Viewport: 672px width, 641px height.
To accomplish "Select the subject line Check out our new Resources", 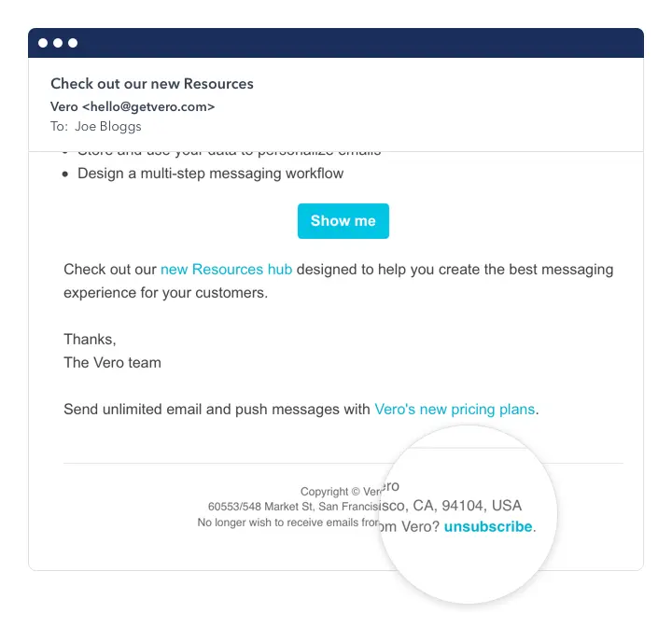I will coord(152,84).
